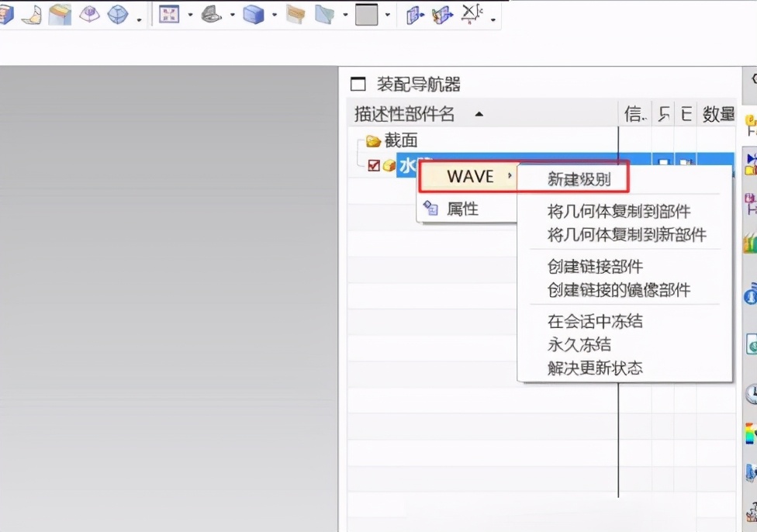Click the tan layered section icon

(x=296, y=14)
